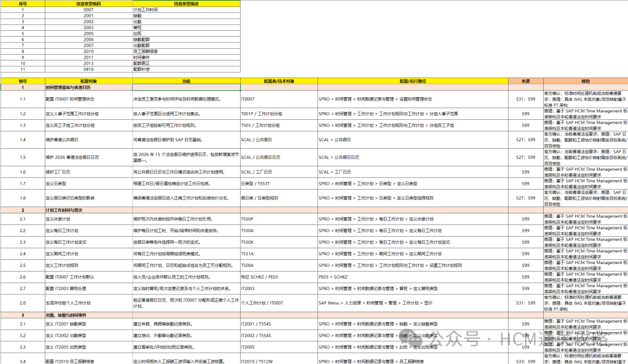Click the path cell 'SCAL > 工厂日历'
Image resolution: width=628 pixels, height=364 pixels.
413,172
